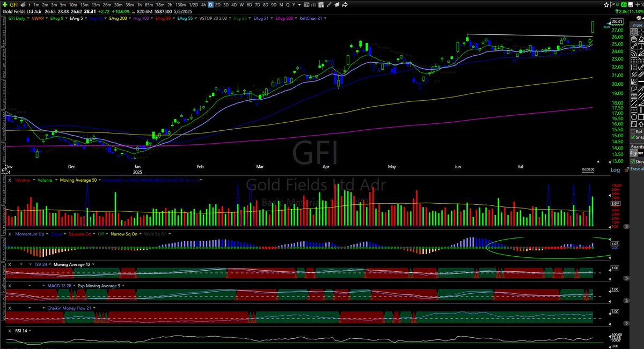Toggle Log price scale
644x349 pixels.
[x=615, y=170]
